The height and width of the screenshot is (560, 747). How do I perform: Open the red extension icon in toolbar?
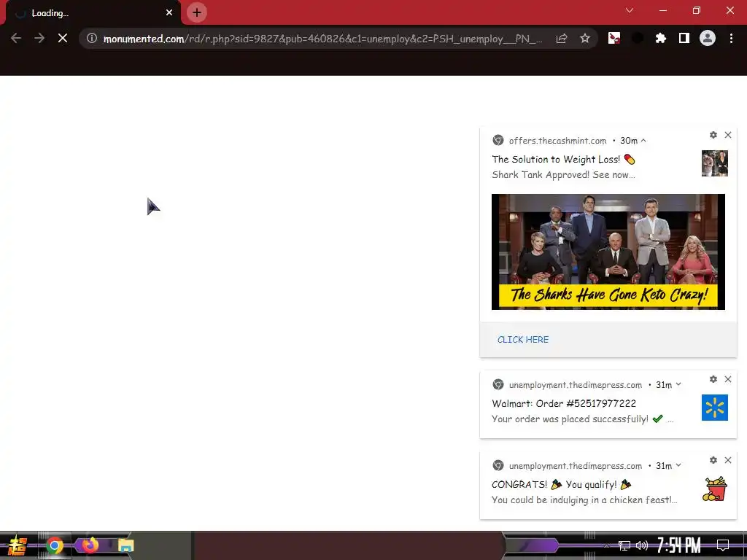tap(614, 38)
